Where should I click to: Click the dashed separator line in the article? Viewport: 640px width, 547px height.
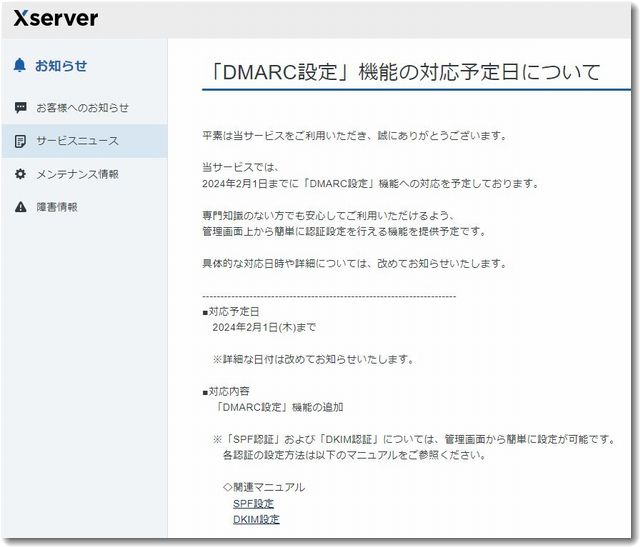329,296
